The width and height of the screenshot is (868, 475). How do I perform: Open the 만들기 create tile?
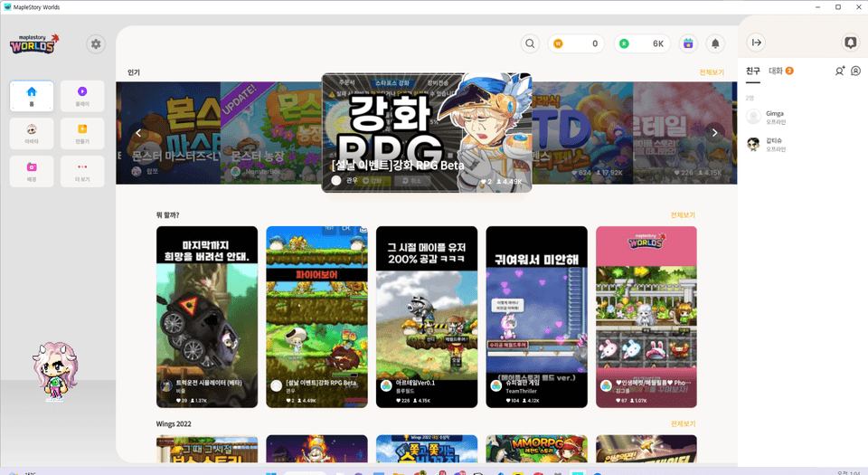pyautogui.click(x=82, y=133)
